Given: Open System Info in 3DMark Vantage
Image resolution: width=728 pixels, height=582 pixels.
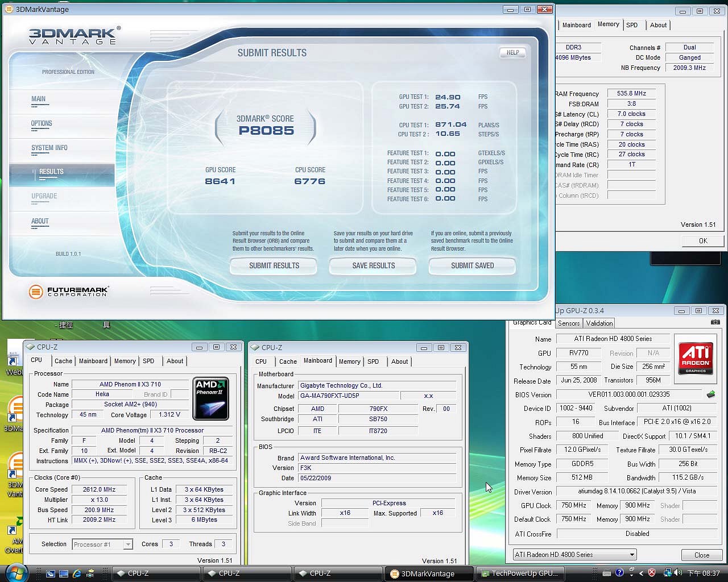Looking at the screenshot, I should point(49,148).
